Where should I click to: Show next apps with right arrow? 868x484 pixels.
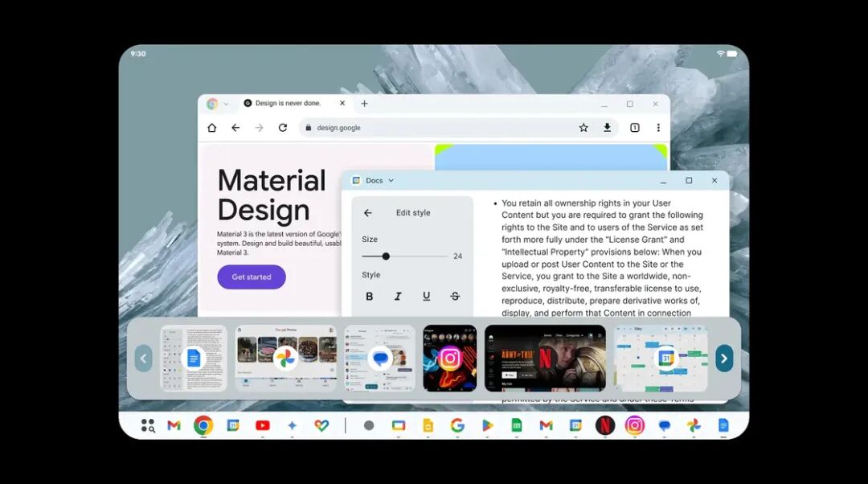pyautogui.click(x=723, y=359)
